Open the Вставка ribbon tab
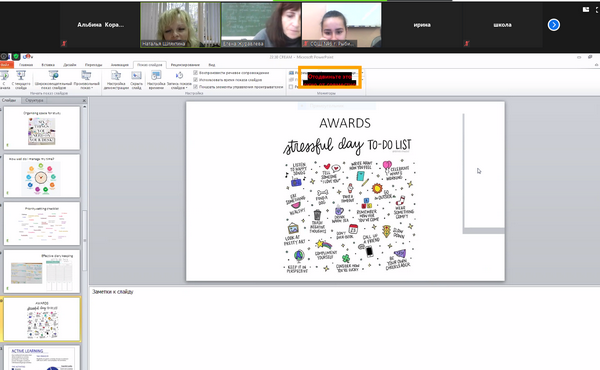The image size is (600, 370). click(x=48, y=65)
